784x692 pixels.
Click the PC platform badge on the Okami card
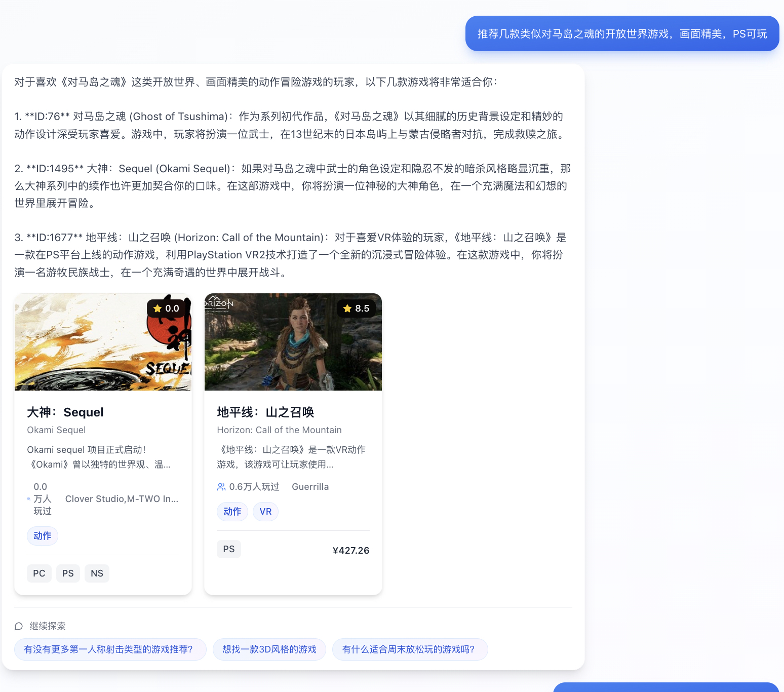coord(39,573)
